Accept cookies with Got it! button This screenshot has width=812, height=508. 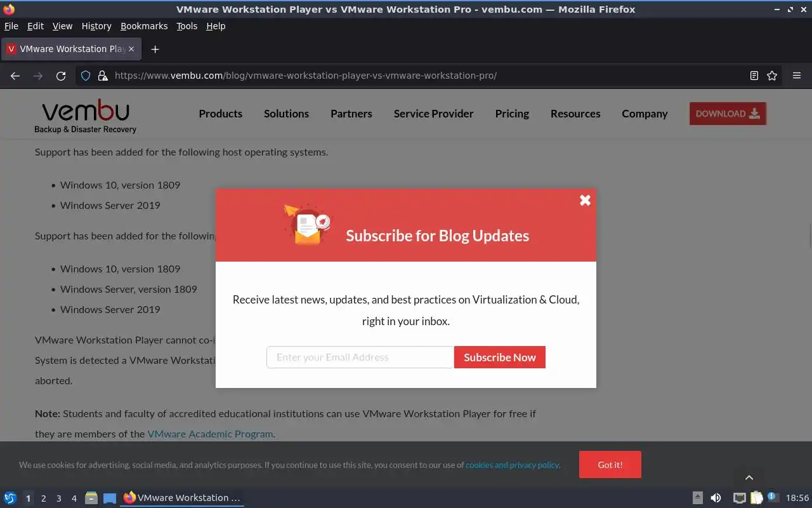pos(610,465)
